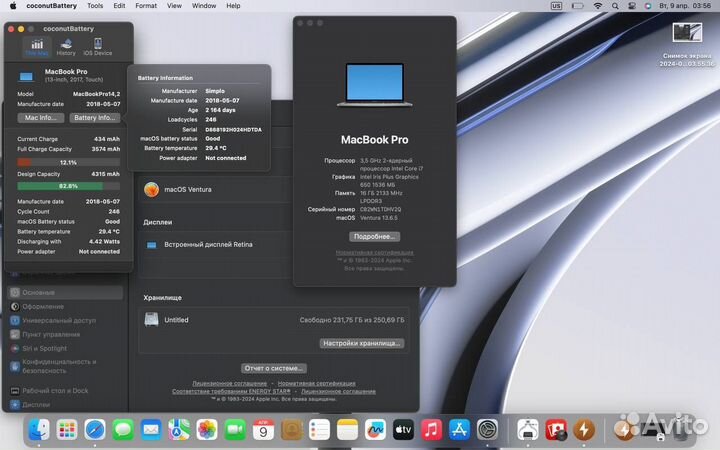720x450 pixels.
Task: Click the Wi-Fi icon in menu bar
Action: click(597, 6)
